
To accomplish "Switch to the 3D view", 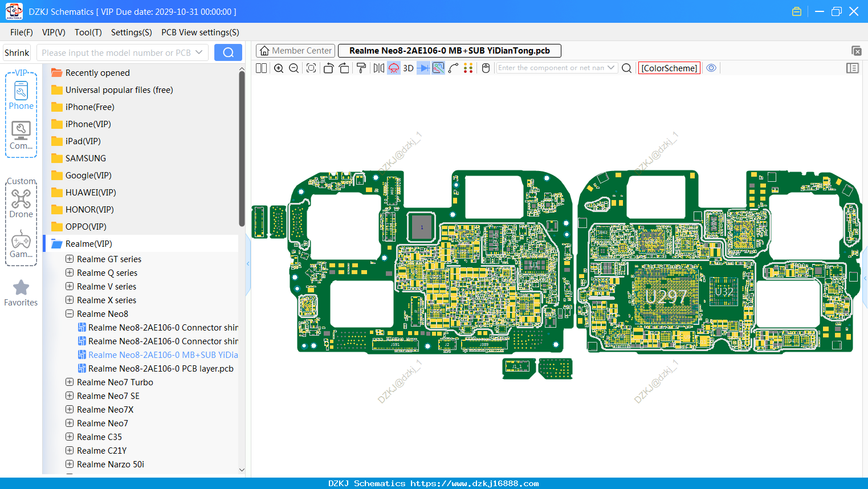I will tap(408, 68).
